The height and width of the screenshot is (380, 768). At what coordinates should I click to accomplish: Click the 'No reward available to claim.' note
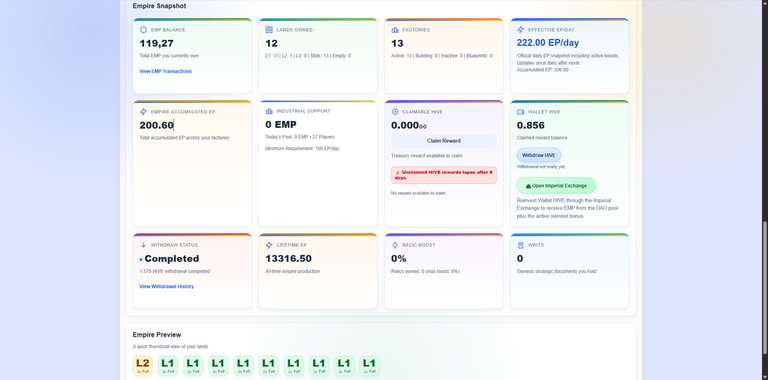419,193
